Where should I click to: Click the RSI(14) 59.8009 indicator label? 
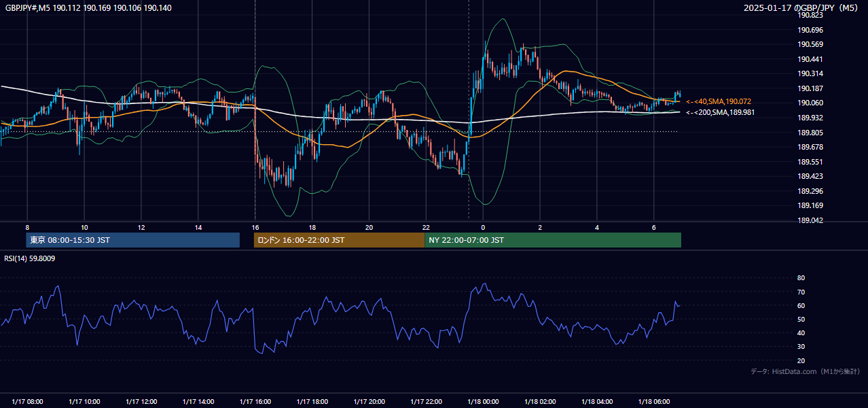point(30,258)
